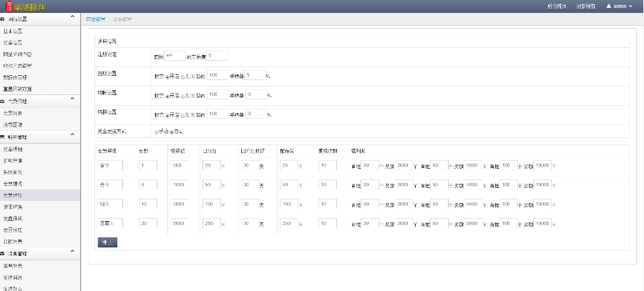Select 开启 radio in 转账设置 row
This screenshot has height=291, width=644.
pyautogui.click(x=167, y=96)
